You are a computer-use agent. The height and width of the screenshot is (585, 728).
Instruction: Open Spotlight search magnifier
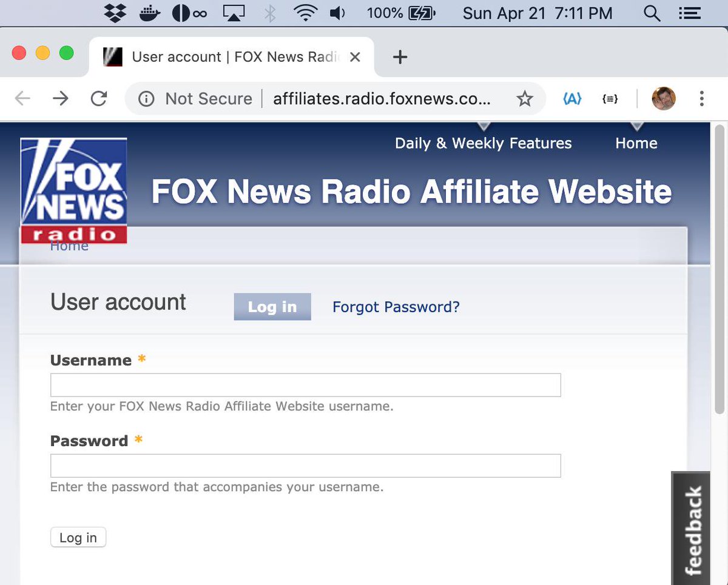[652, 13]
